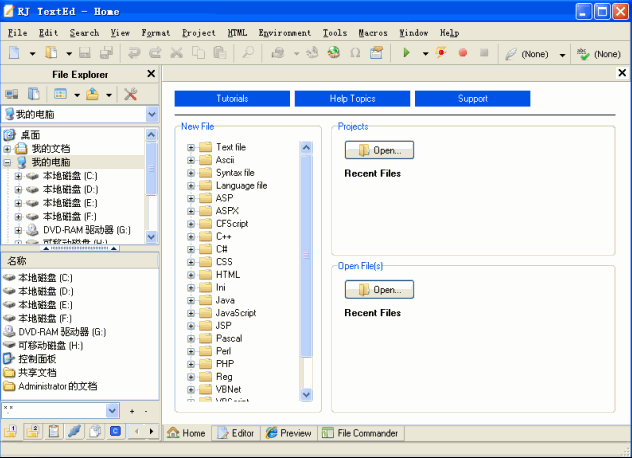Click the Undo arrow toolbar icon
This screenshot has width=632, height=458.
click(x=133, y=53)
